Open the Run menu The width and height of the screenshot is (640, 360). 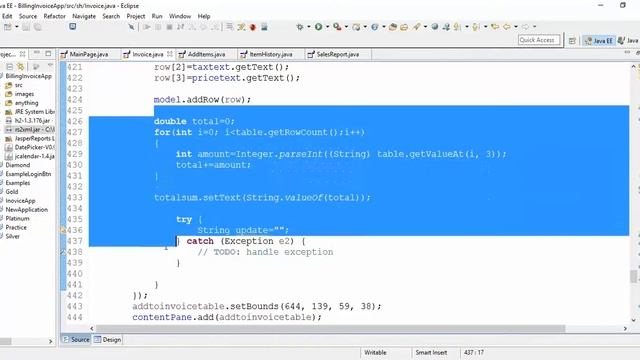click(x=157, y=16)
